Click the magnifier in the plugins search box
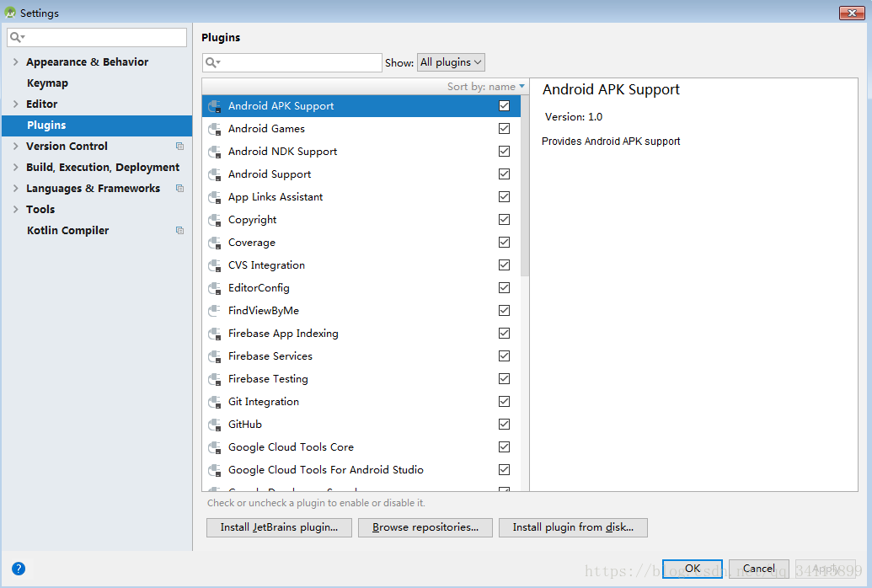The height and width of the screenshot is (588, 872). click(x=212, y=62)
